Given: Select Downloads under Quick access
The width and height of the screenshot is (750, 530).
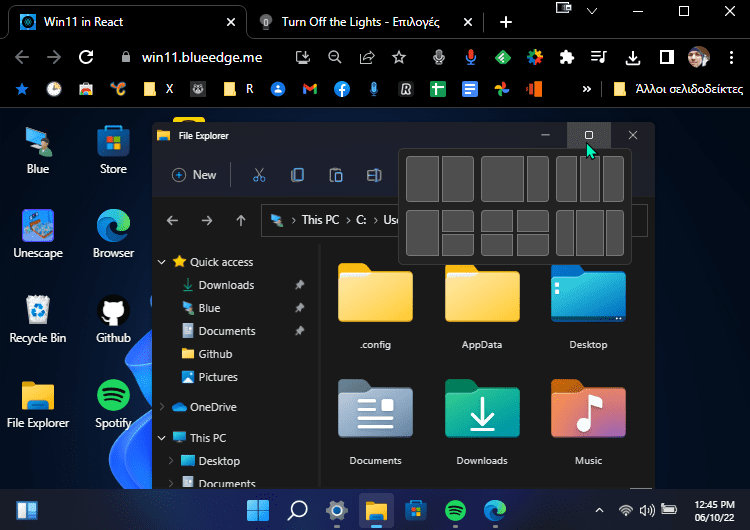Looking at the screenshot, I should [226, 285].
